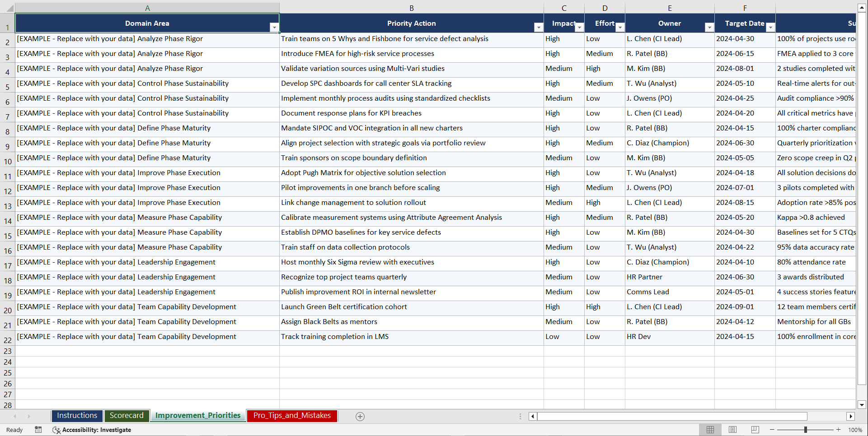The width and height of the screenshot is (868, 436).
Task: Zoom out with the minus icon
Action: (772, 430)
